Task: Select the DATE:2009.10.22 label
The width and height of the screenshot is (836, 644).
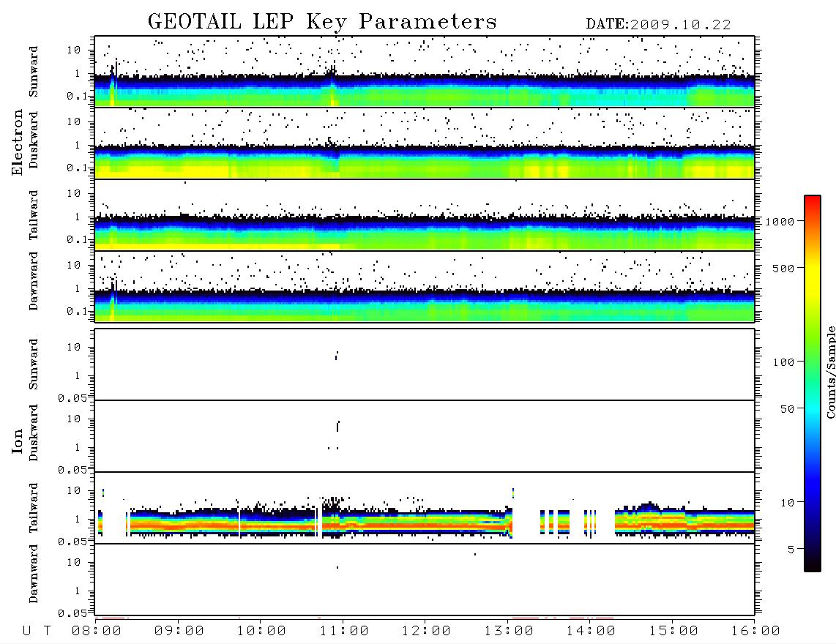Action: click(x=658, y=24)
